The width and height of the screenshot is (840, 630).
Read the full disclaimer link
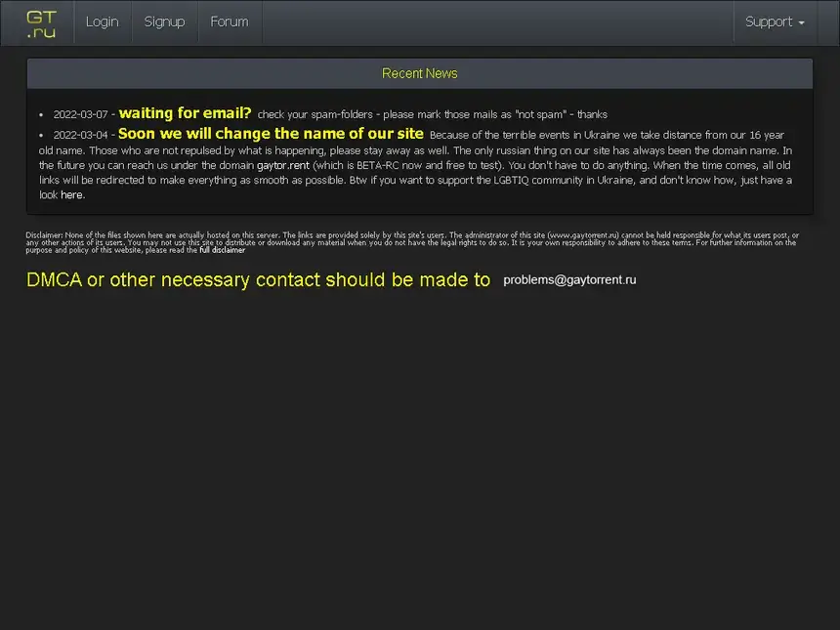click(x=223, y=250)
